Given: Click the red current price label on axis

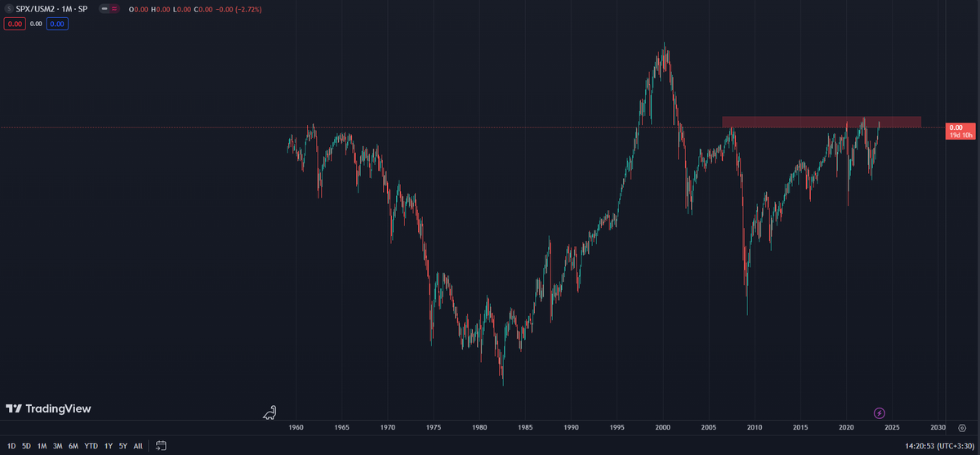Looking at the screenshot, I should [960, 131].
